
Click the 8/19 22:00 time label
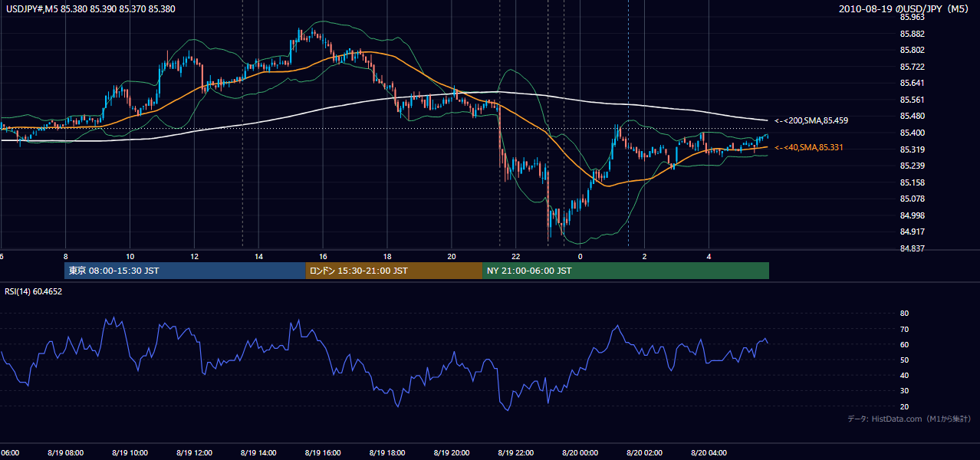tap(516, 452)
